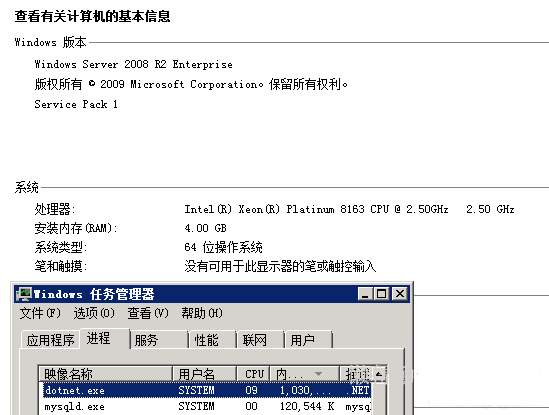Click the 64 位操作系统 system type value
Image resolution: width=549 pixels, height=415 pixels.
(x=223, y=247)
